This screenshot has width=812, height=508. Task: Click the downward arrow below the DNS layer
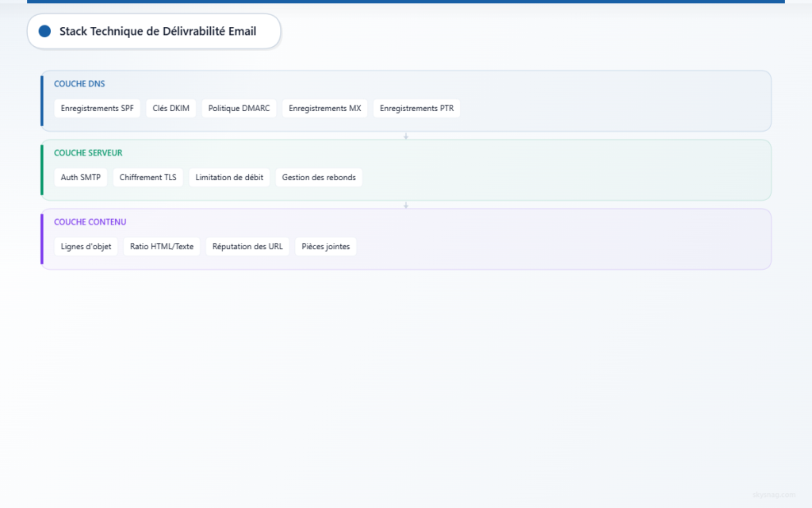coord(406,136)
